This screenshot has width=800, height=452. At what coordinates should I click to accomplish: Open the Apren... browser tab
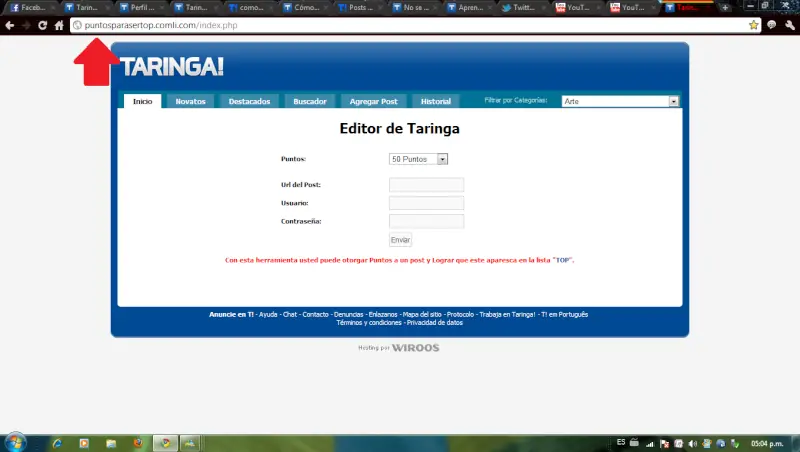(x=468, y=8)
